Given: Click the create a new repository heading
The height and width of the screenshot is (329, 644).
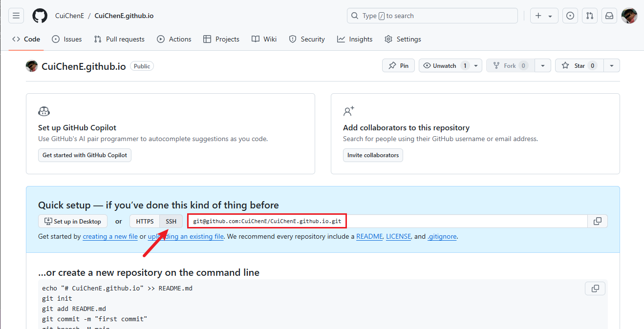Looking at the screenshot, I should coord(149,272).
